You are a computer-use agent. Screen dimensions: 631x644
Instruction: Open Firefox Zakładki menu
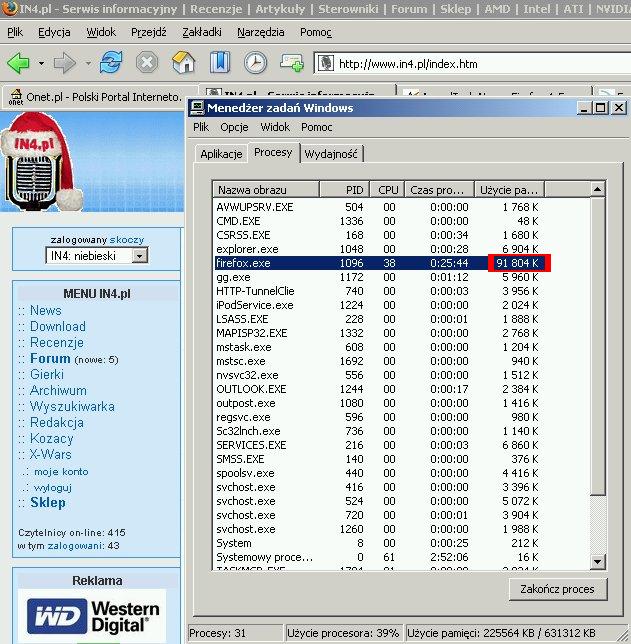202,32
